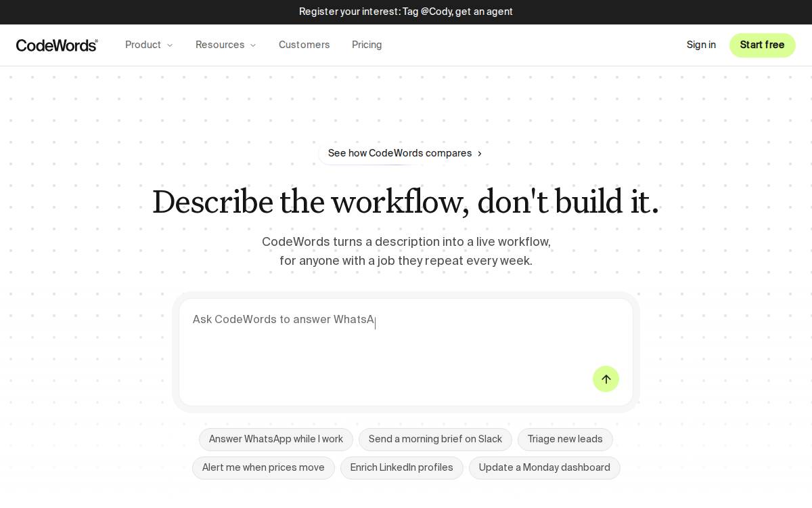This screenshot has width=812, height=508.
Task: Go to the Customers page
Action: [304, 45]
